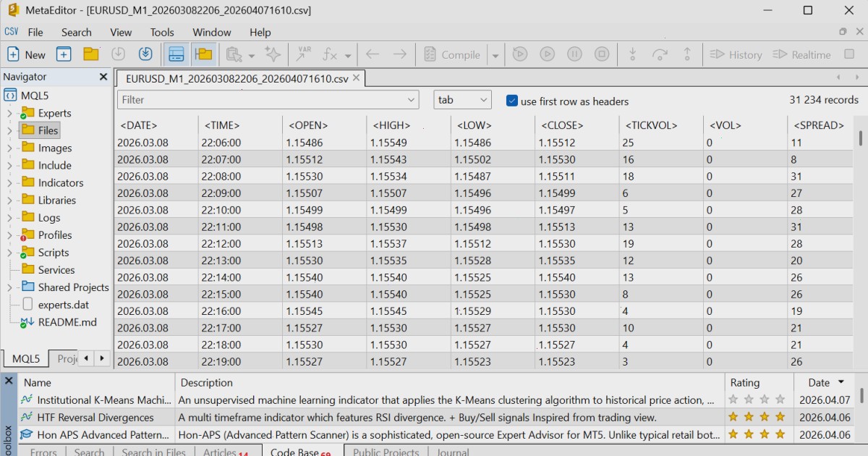This screenshot has width=868, height=456.
Task: Expand the Experts folder in Navigator
Action: pos(9,113)
